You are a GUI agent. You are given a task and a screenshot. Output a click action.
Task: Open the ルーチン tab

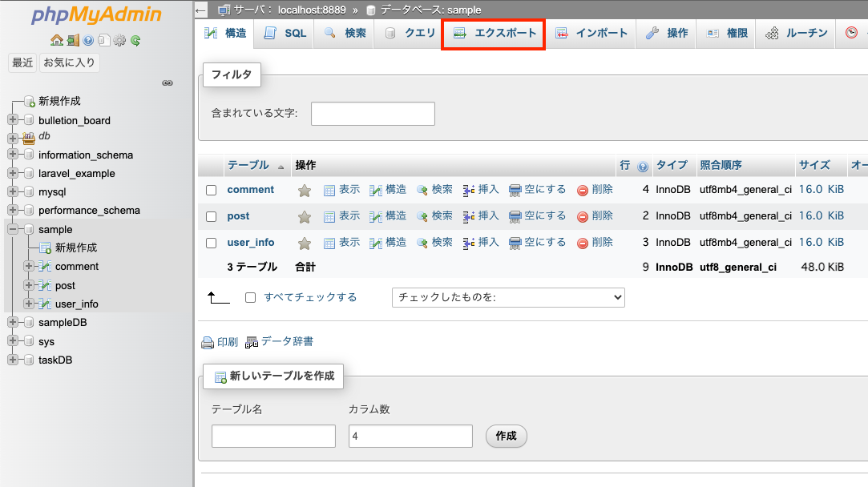coord(796,33)
